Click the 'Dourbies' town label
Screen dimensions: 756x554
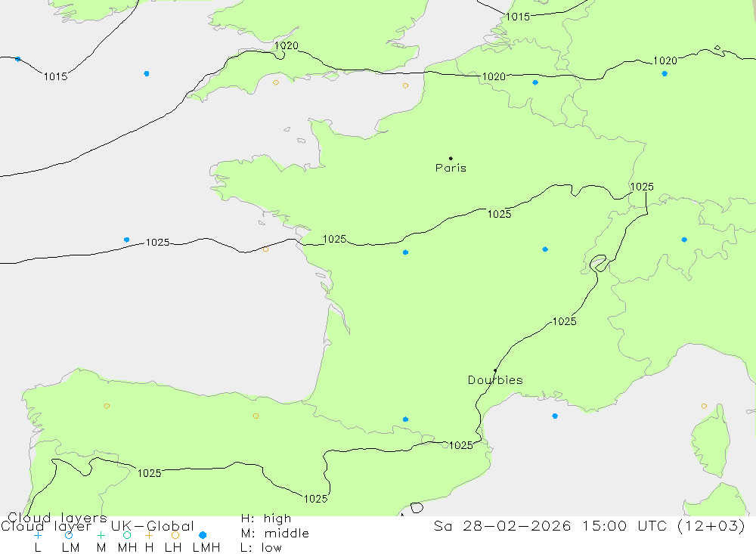point(495,380)
